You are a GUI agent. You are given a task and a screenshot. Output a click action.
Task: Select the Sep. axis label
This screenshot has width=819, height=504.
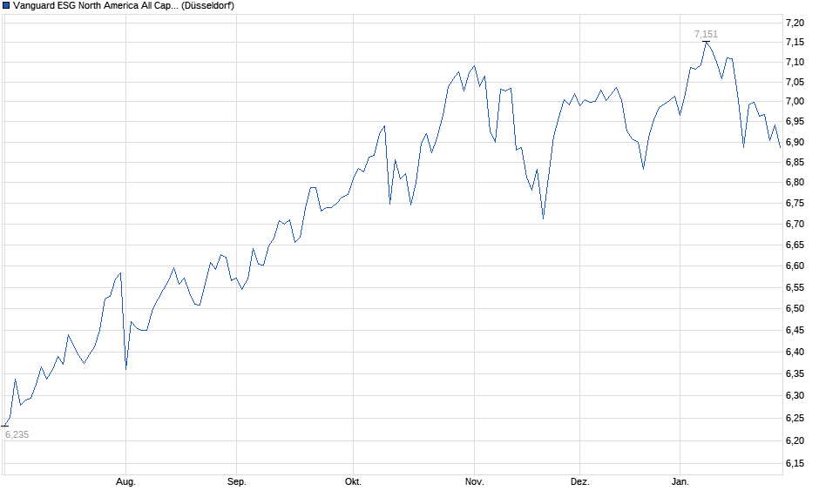click(x=237, y=480)
